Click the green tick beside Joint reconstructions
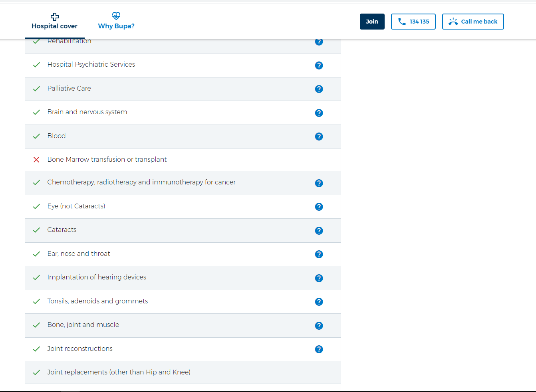The height and width of the screenshot is (392, 536). (36, 349)
